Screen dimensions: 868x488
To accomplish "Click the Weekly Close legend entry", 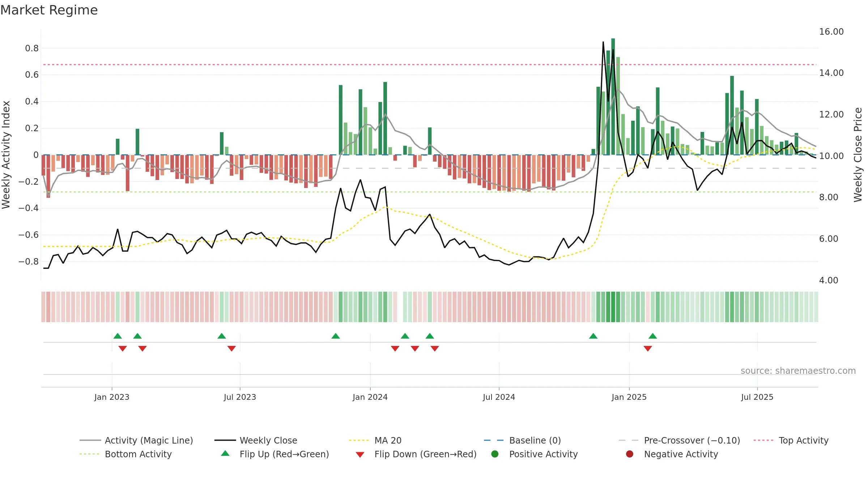I will coord(256,440).
